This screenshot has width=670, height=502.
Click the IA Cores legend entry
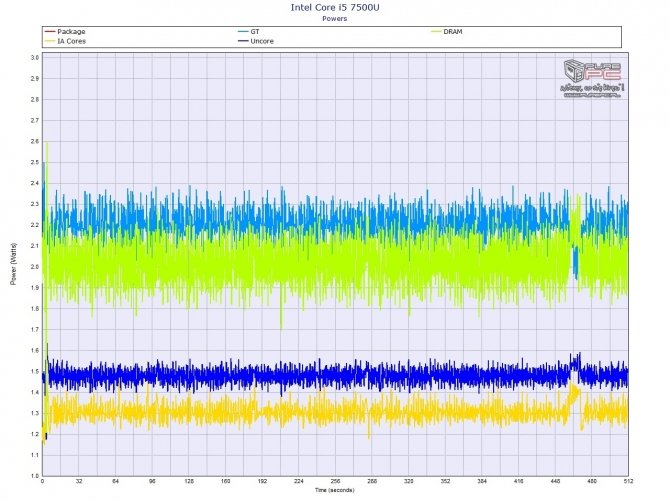pos(65,41)
